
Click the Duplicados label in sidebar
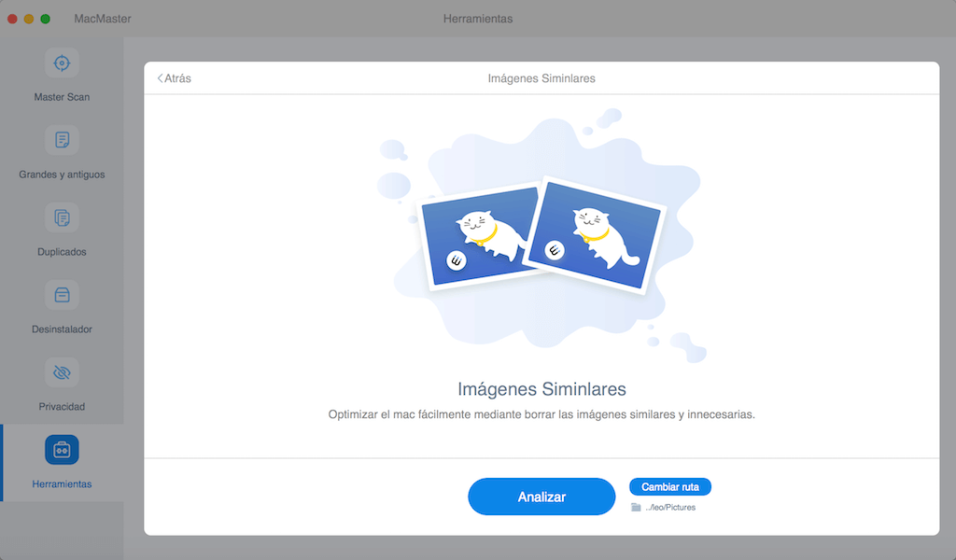pos(62,252)
